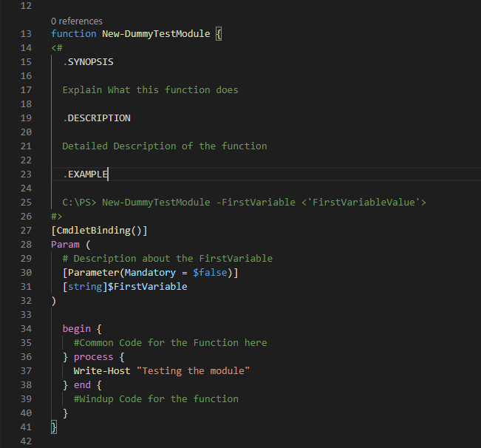Click line number 13 in the gutter
The height and width of the screenshot is (448, 481).
(27, 34)
